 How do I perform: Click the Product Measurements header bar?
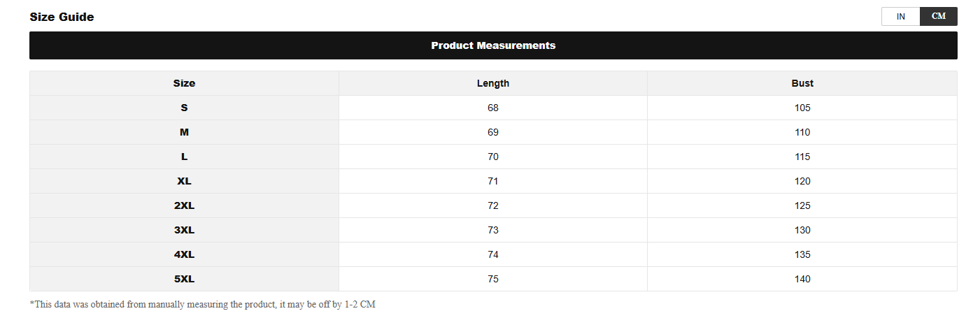[x=493, y=45]
